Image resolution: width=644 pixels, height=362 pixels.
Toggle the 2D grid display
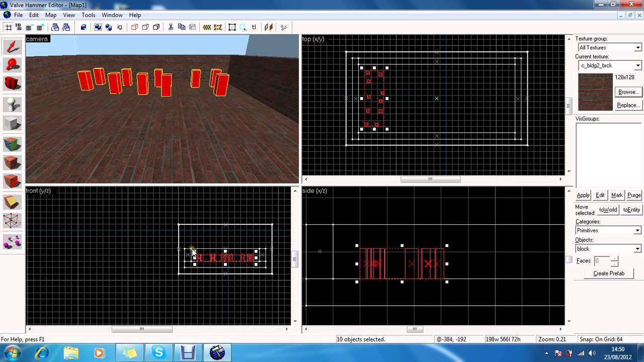pyautogui.click(x=9, y=27)
